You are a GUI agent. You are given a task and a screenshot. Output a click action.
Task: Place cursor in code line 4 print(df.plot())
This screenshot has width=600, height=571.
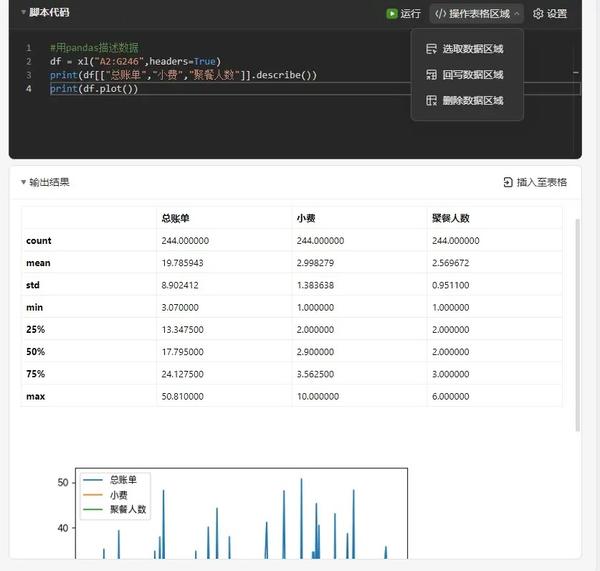tap(94, 89)
